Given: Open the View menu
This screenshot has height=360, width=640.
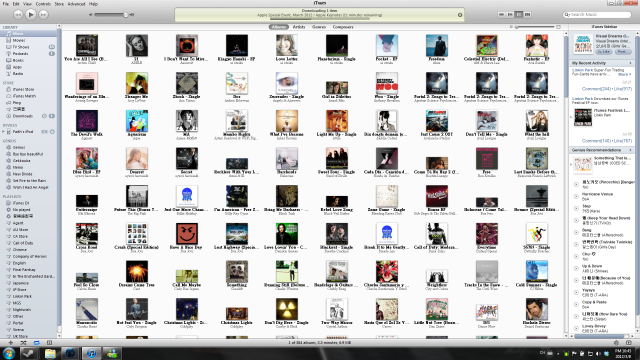Looking at the screenshot, I should [27, 4].
